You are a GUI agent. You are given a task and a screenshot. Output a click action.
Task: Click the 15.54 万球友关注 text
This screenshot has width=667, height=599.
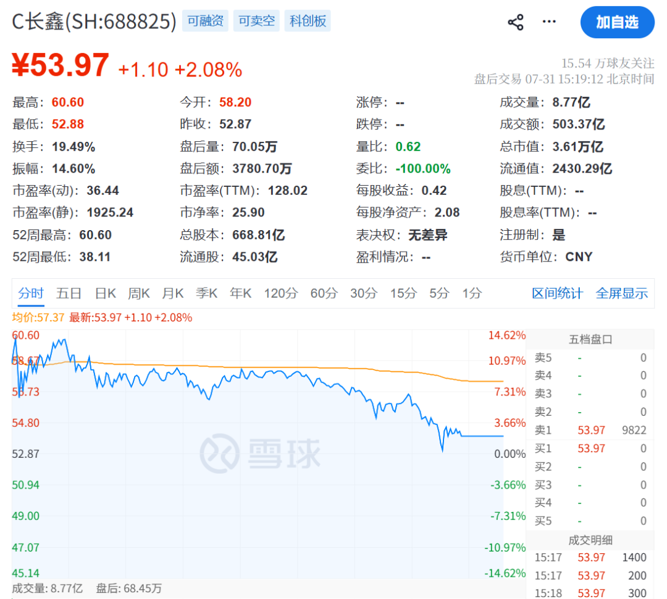pyautogui.click(x=607, y=63)
